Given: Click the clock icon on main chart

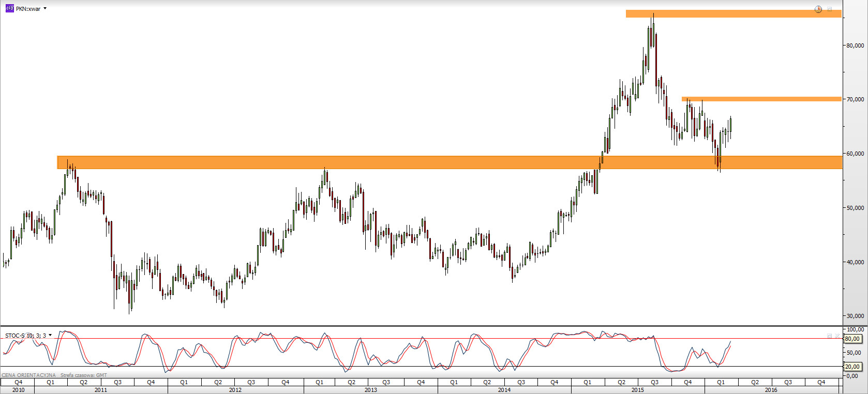Looking at the screenshot, I should [x=818, y=9].
